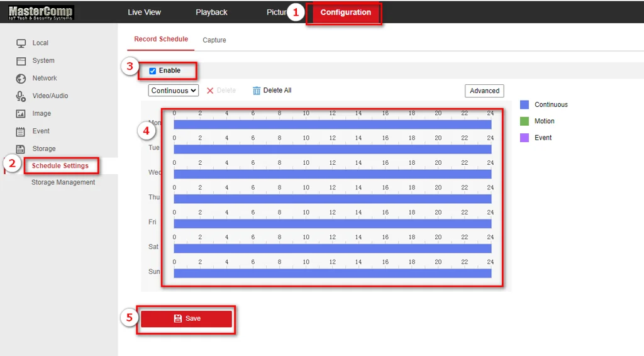Viewport: 644px width, 356px height.
Task: Click the Image picture icon
Action: click(x=21, y=114)
